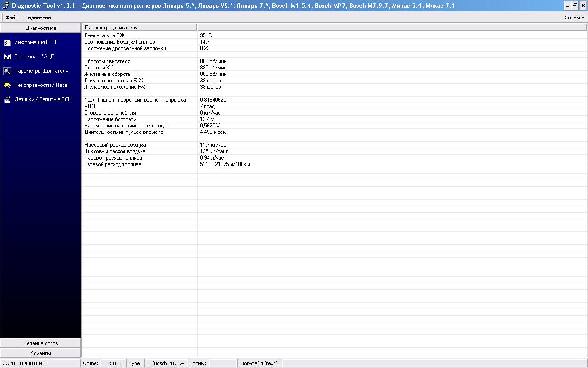Click the Online time 0:01:35 status field

(x=113, y=363)
